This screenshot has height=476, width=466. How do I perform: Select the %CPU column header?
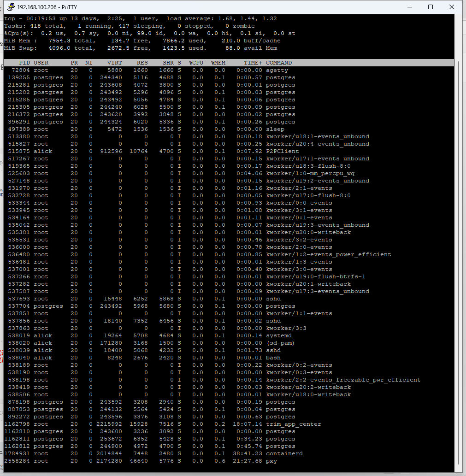(x=197, y=62)
